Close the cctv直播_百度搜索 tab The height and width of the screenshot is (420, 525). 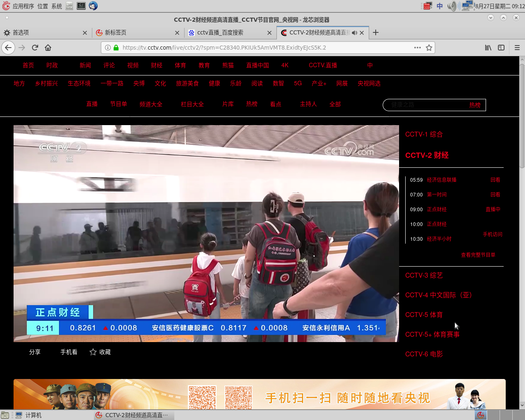click(269, 33)
